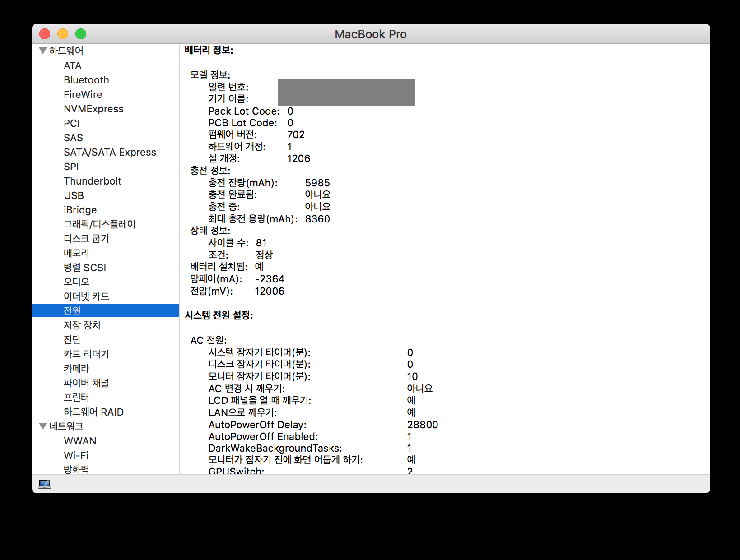The width and height of the screenshot is (740, 560).
Task: Choose SATA/SATA Express in sidebar
Action: [110, 152]
